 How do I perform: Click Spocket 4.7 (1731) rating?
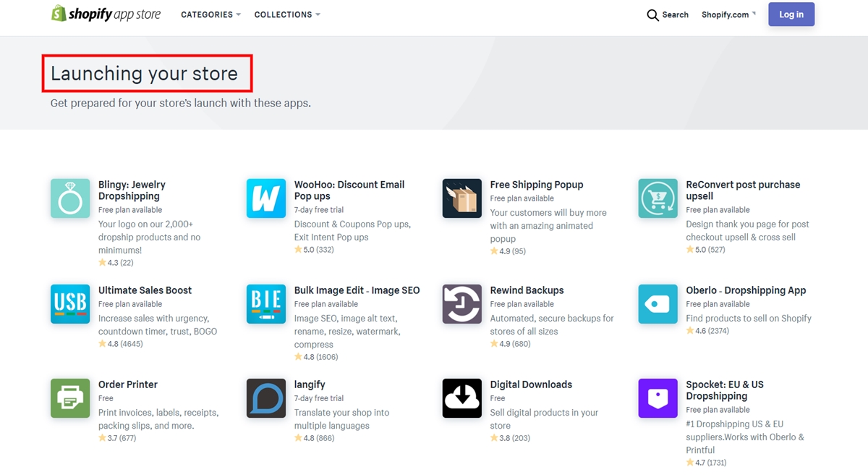pyautogui.click(x=707, y=463)
